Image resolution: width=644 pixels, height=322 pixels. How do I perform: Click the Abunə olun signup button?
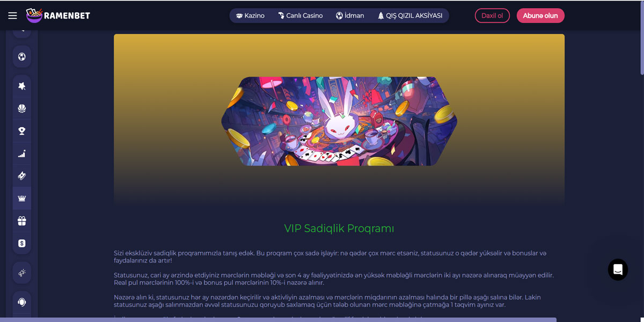(x=540, y=16)
